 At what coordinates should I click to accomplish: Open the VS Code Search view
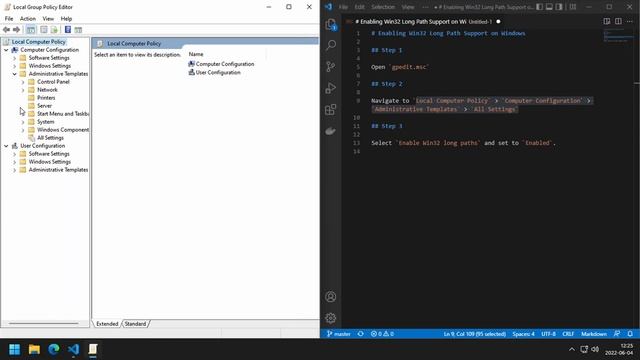click(331, 45)
